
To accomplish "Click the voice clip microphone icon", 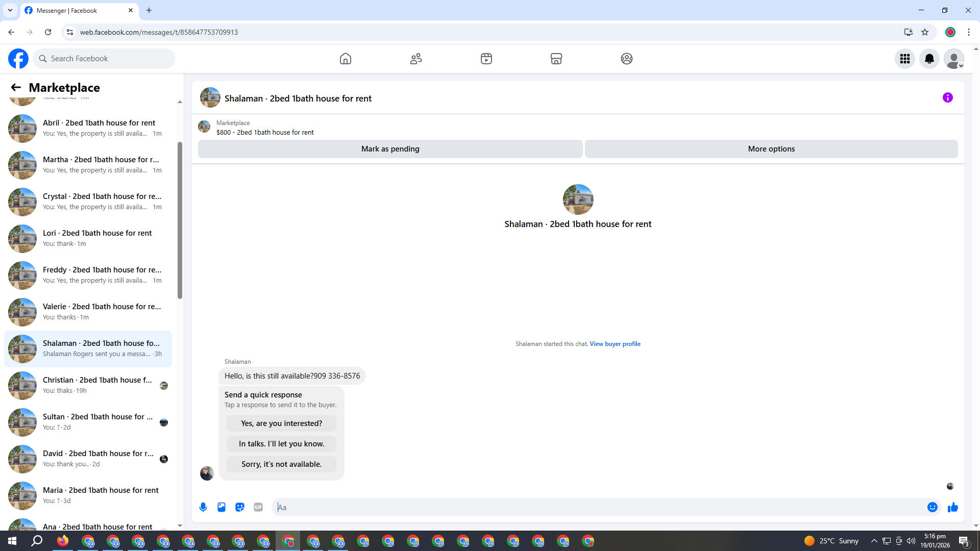I will [203, 507].
